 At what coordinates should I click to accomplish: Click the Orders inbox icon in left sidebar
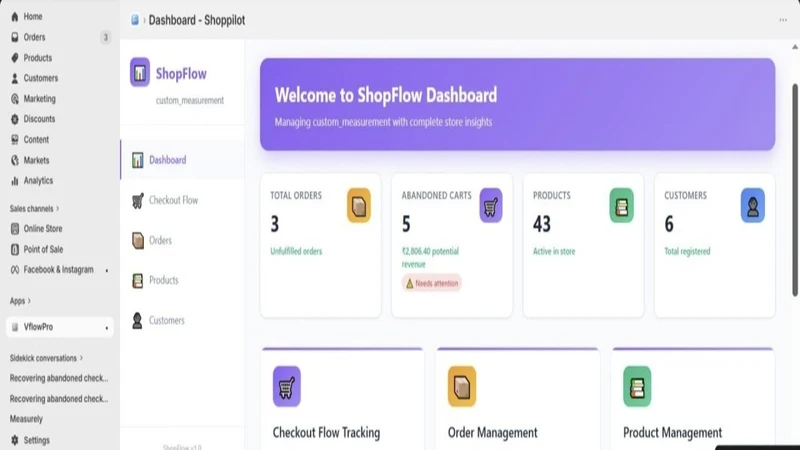[x=15, y=37]
